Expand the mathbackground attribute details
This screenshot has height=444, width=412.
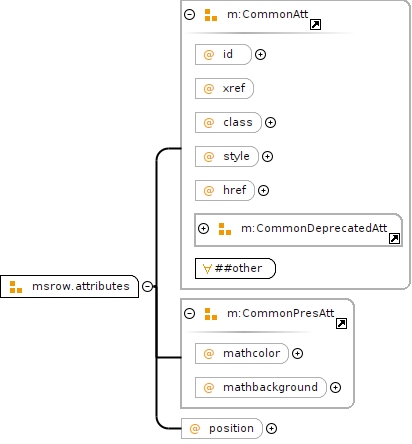click(x=335, y=387)
